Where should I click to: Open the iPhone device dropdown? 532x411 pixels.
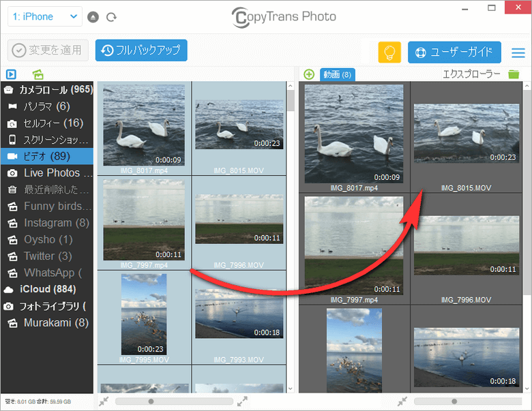click(x=45, y=16)
